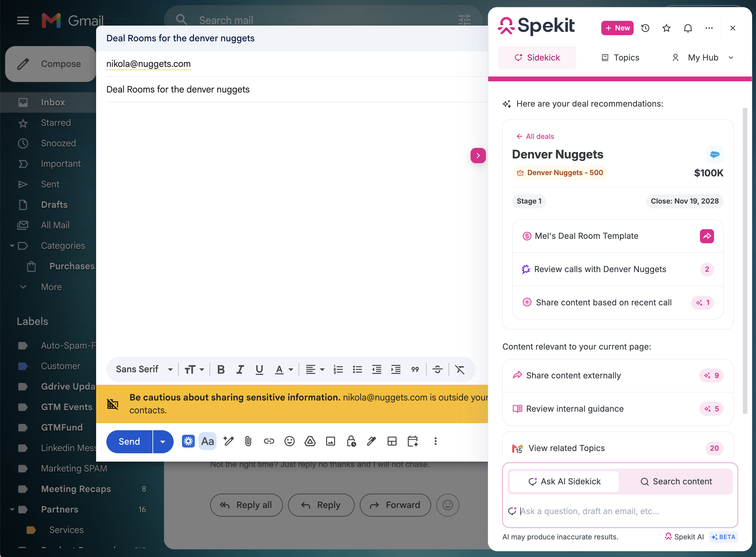756x557 pixels.
Task: Open more compose options three-dot menu
Action: click(x=436, y=441)
